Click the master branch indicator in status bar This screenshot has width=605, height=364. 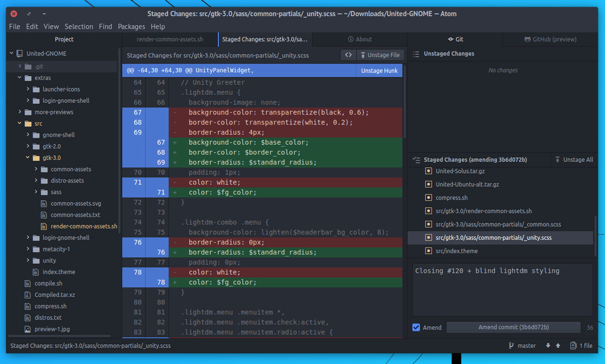click(x=522, y=345)
